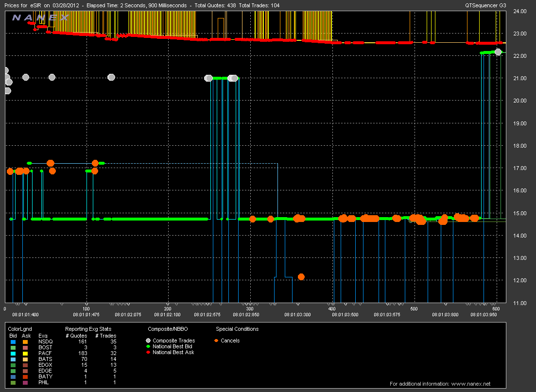Click the PACF exchange name in legend
This screenshot has width=536, height=392.
45,353
